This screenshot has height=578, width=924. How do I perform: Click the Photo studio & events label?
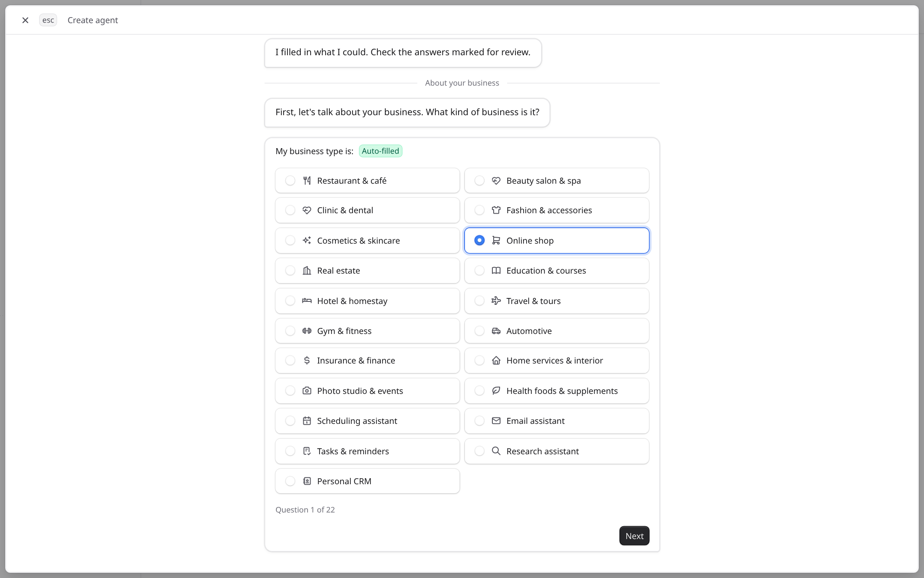(360, 391)
